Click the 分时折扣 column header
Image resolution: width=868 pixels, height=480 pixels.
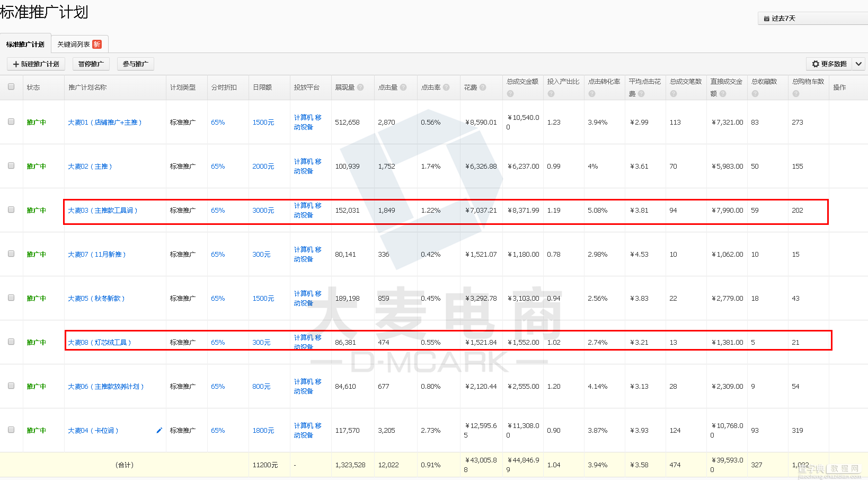click(224, 88)
